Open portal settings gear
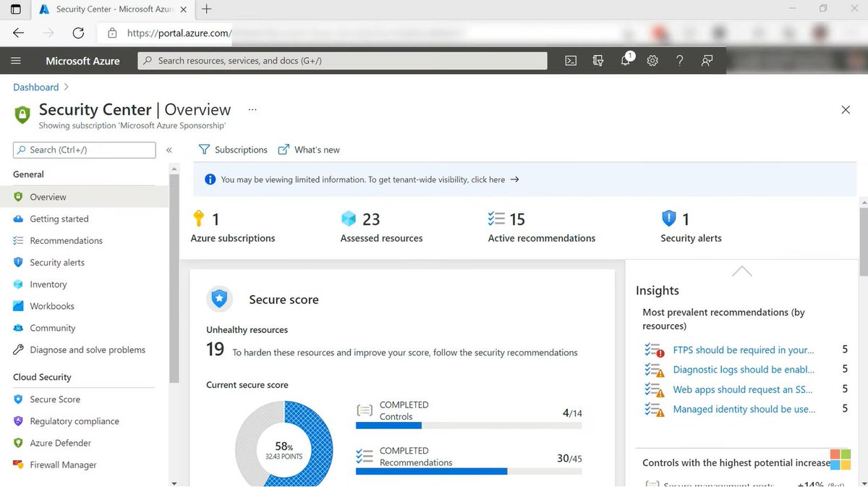This screenshot has height=487, width=868. point(652,61)
